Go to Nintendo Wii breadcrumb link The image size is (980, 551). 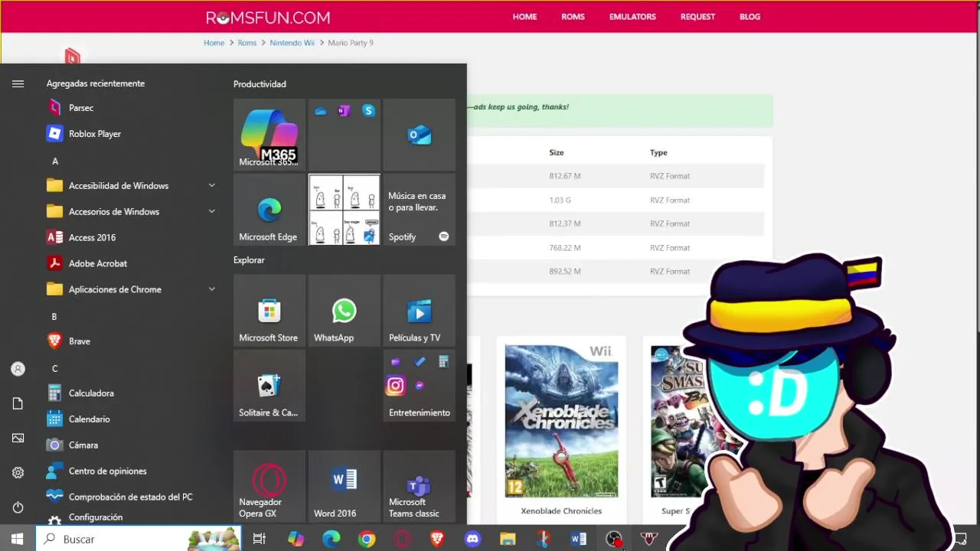click(292, 43)
